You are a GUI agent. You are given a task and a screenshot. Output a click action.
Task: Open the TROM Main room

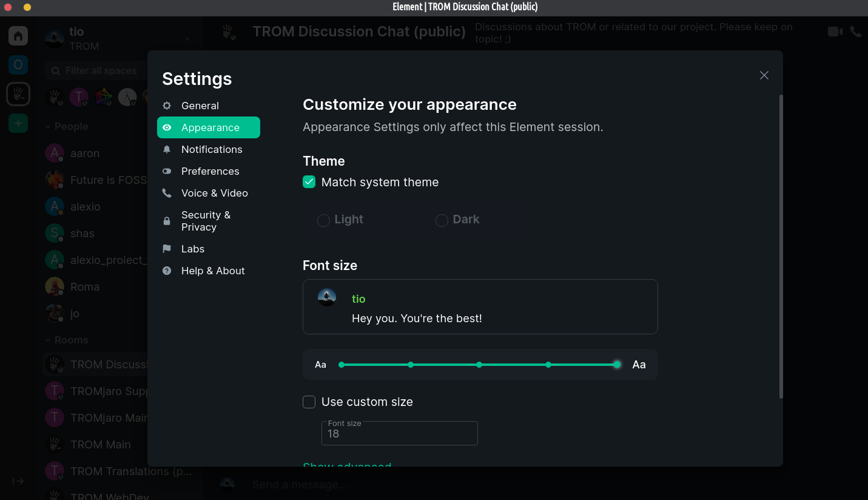pos(96,444)
